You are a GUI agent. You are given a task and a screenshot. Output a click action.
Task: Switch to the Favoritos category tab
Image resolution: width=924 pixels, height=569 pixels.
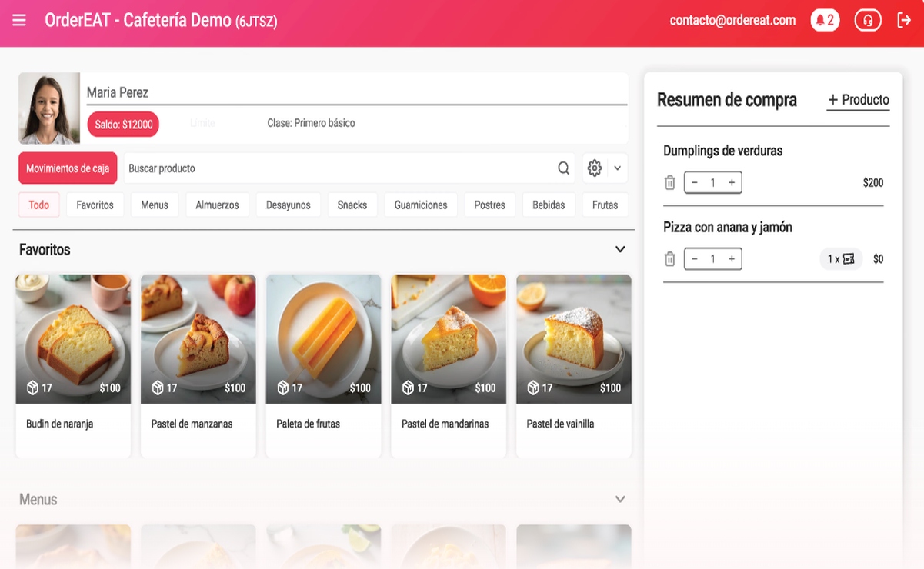tap(95, 205)
